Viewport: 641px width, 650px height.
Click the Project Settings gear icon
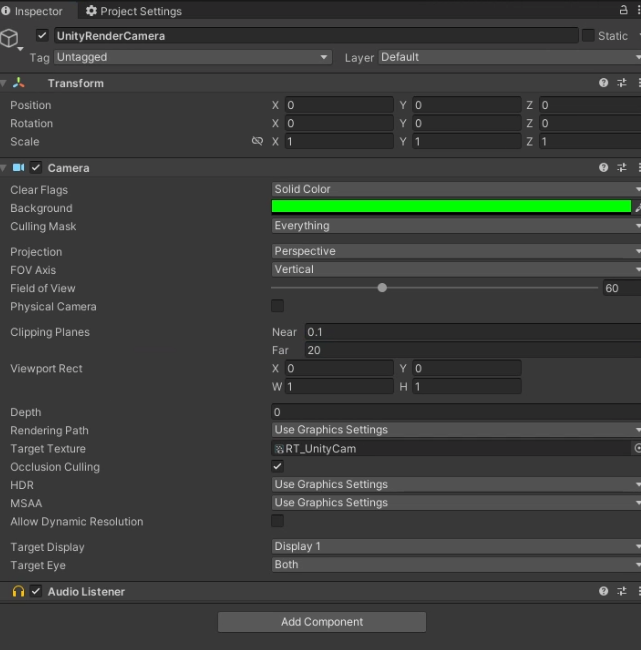coord(91,11)
